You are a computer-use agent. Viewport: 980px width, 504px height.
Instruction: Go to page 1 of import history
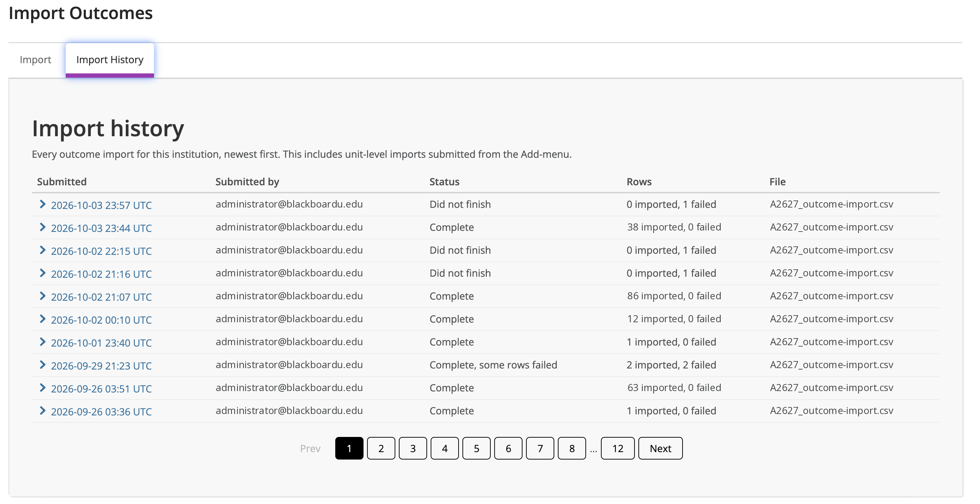pos(349,449)
